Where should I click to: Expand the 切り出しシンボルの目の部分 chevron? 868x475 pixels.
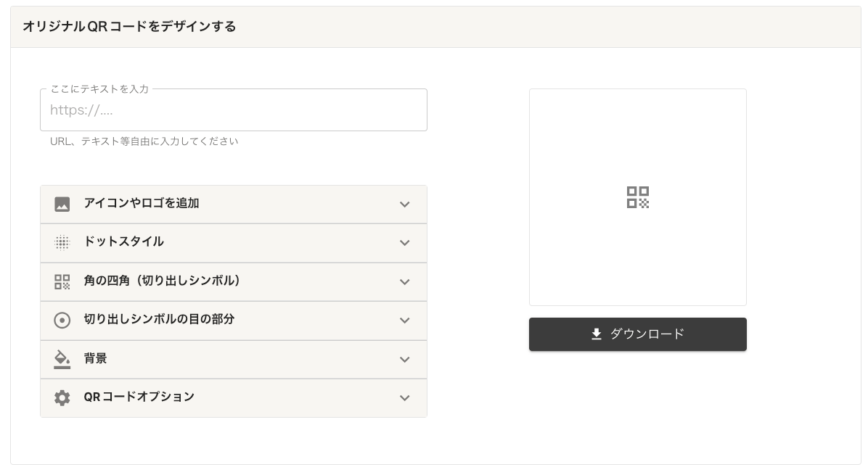tap(405, 320)
